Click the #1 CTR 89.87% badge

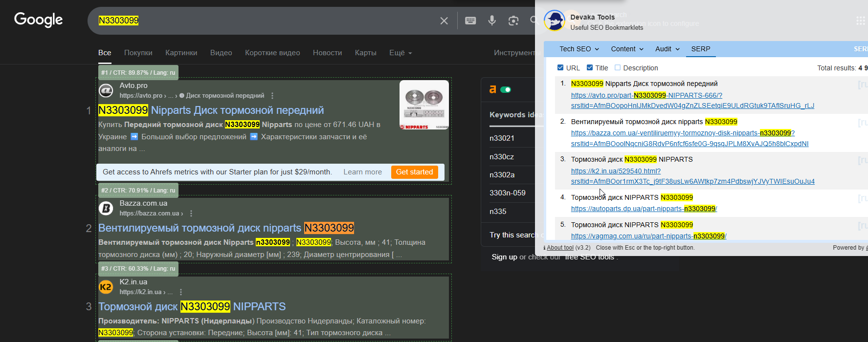(138, 73)
